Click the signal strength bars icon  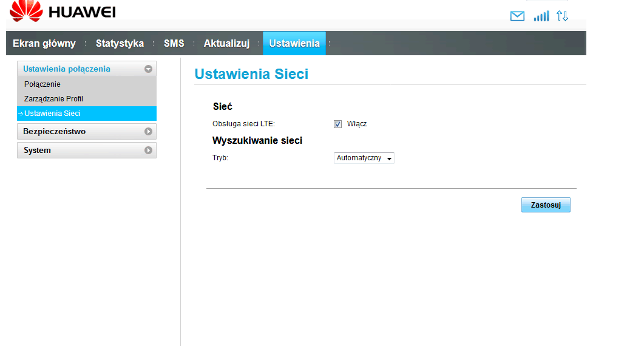point(541,16)
